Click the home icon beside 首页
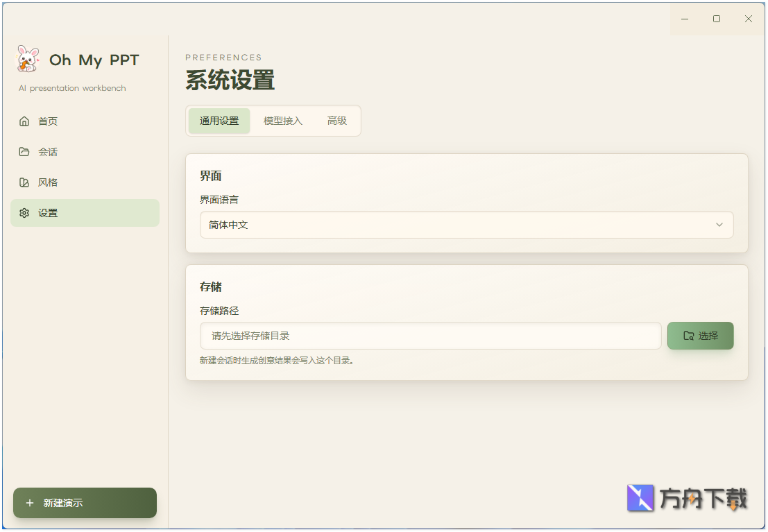This screenshot has height=532, width=768. coord(24,121)
